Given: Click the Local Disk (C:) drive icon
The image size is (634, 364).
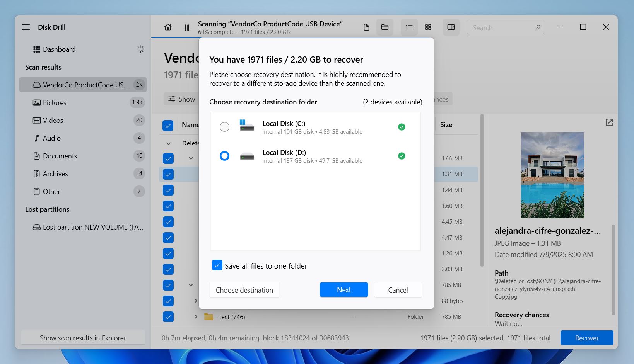Looking at the screenshot, I should point(247,125).
